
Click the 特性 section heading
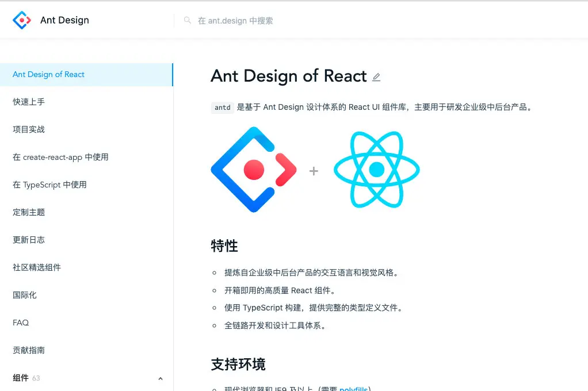pos(224,246)
